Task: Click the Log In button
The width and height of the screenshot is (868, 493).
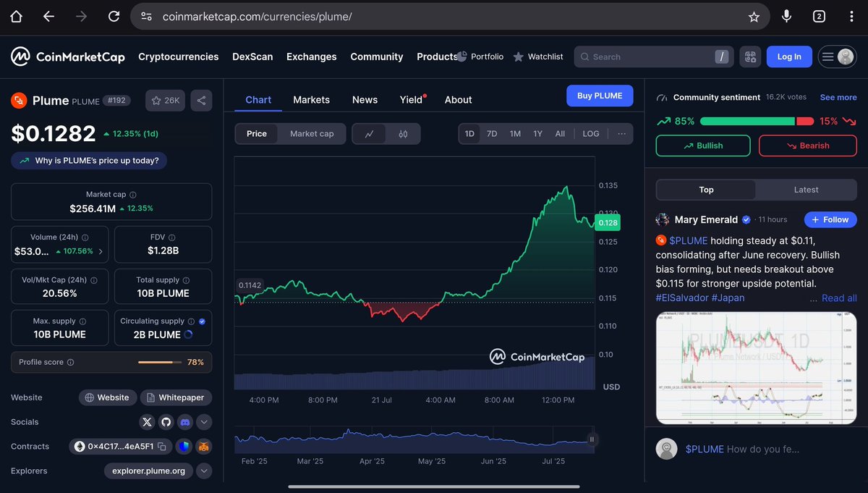Action: pos(789,56)
